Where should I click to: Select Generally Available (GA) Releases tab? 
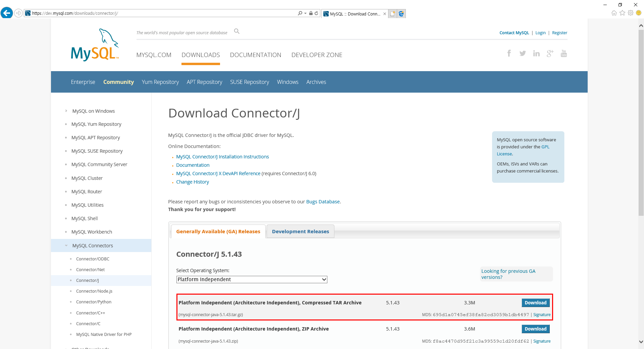[218, 231]
